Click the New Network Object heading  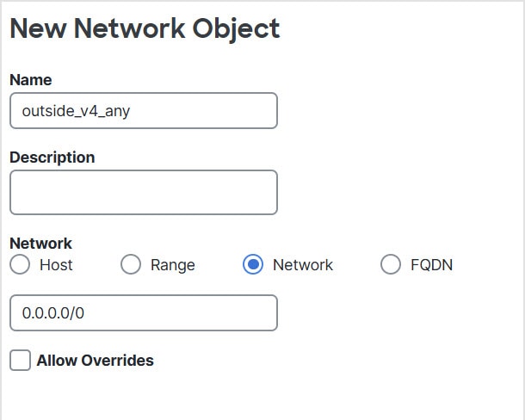click(145, 28)
